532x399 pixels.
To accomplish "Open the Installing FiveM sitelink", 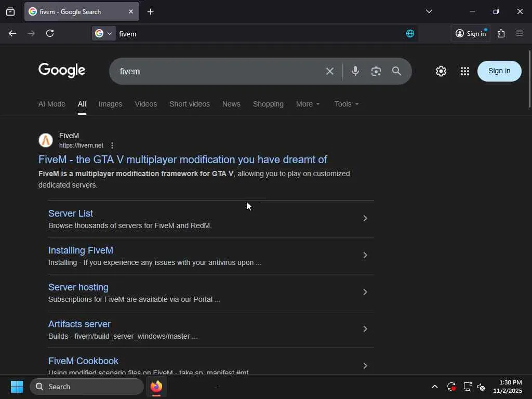I will (81, 250).
